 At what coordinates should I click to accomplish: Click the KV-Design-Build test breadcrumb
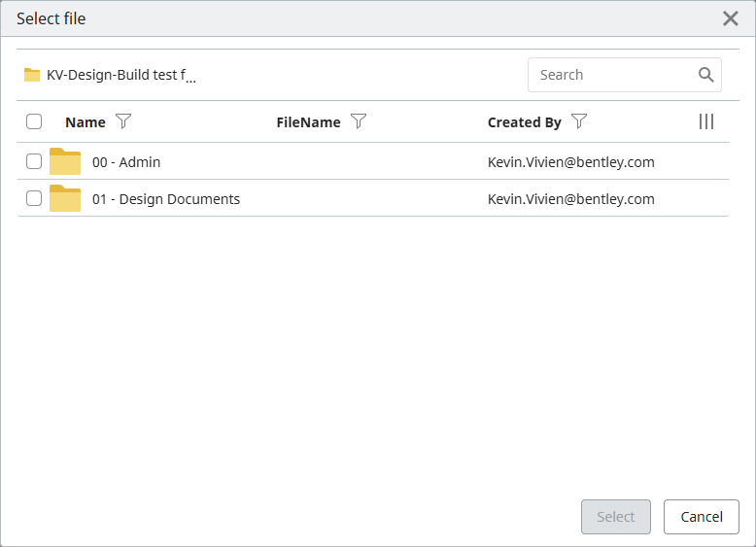tap(120, 75)
